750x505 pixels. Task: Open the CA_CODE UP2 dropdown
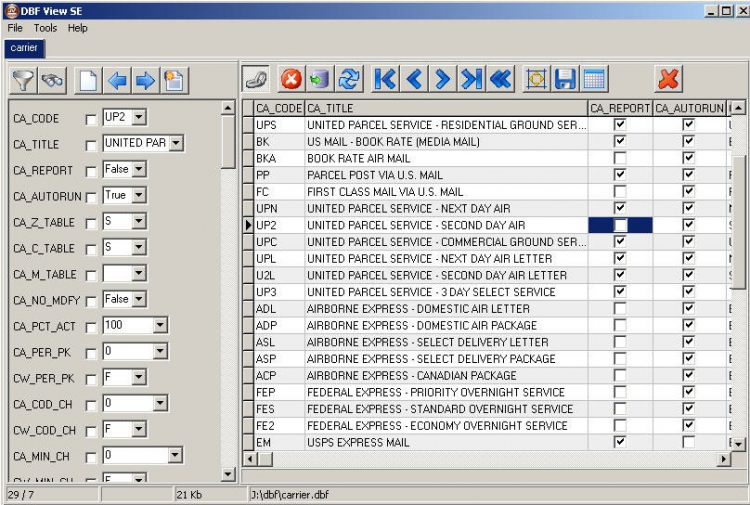(139, 117)
